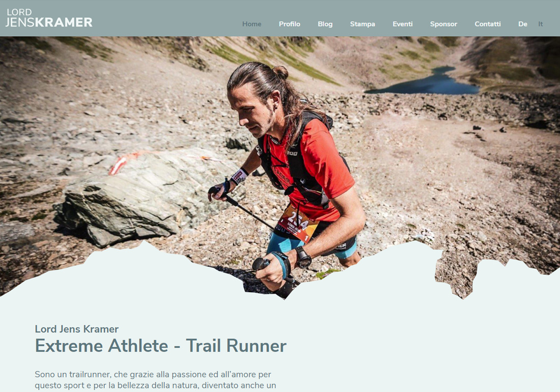Open the Contatti page
The width and height of the screenshot is (560, 392).
pyautogui.click(x=488, y=24)
